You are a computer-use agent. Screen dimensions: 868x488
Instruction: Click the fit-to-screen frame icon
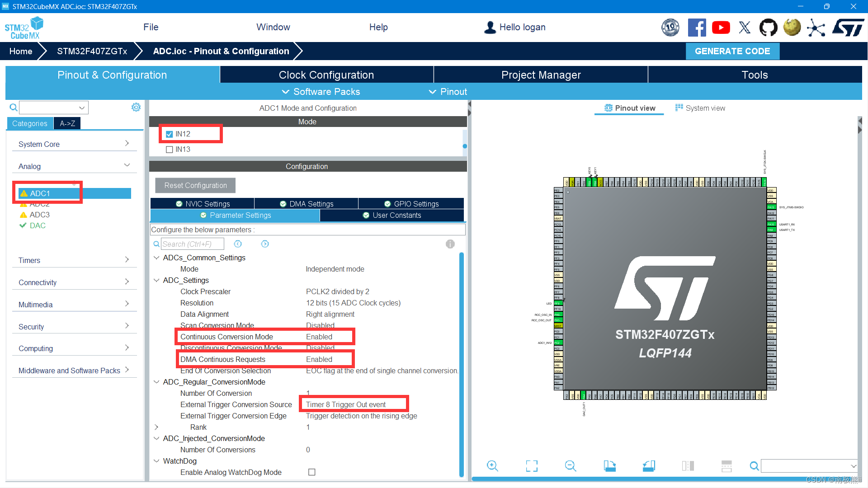pos(532,466)
